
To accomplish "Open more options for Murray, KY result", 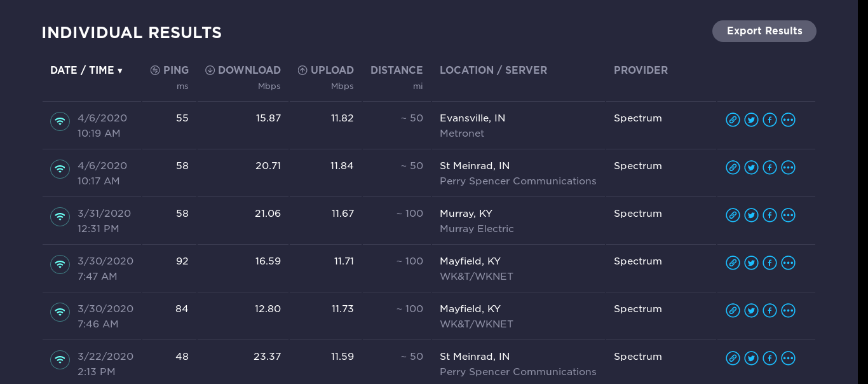I will pyautogui.click(x=788, y=215).
